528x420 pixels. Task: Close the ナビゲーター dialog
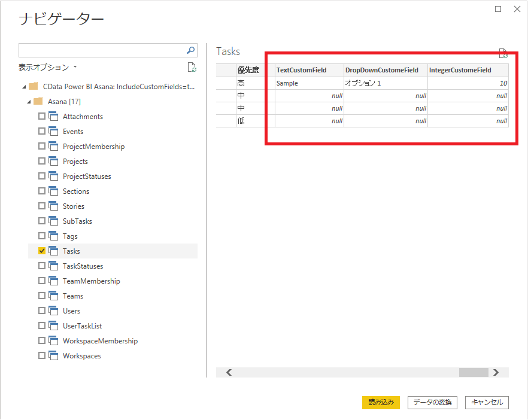pos(517,9)
